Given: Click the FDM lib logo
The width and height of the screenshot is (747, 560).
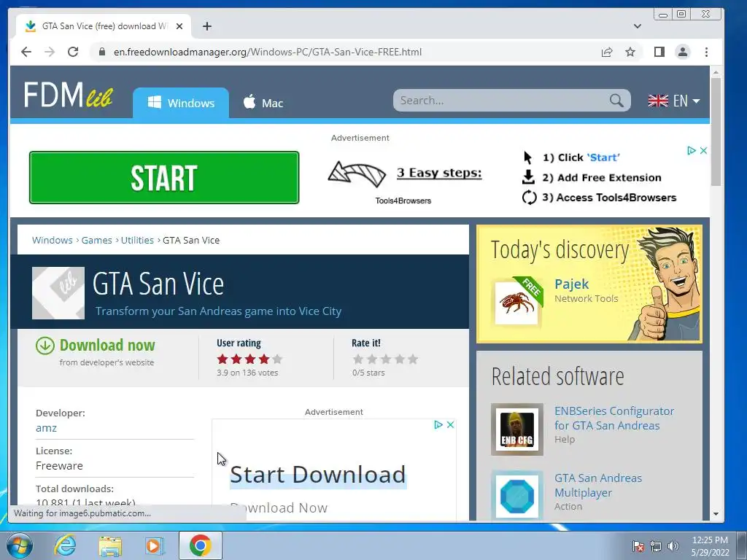Looking at the screenshot, I should 68,94.
